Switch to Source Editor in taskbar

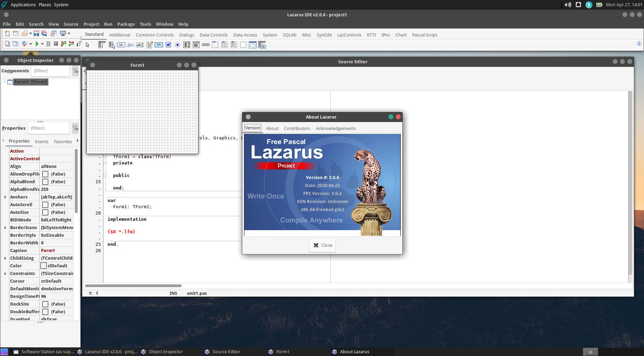[x=223, y=351]
